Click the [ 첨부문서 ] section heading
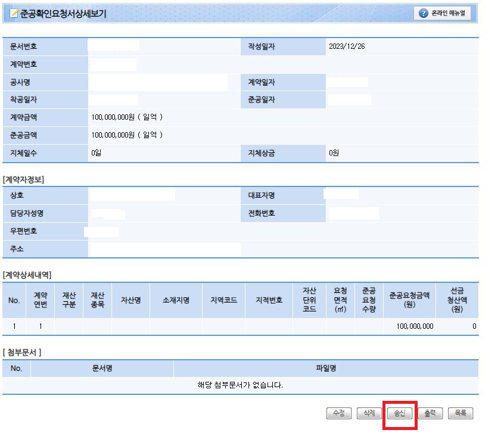The width and height of the screenshot is (504, 433). [22, 353]
